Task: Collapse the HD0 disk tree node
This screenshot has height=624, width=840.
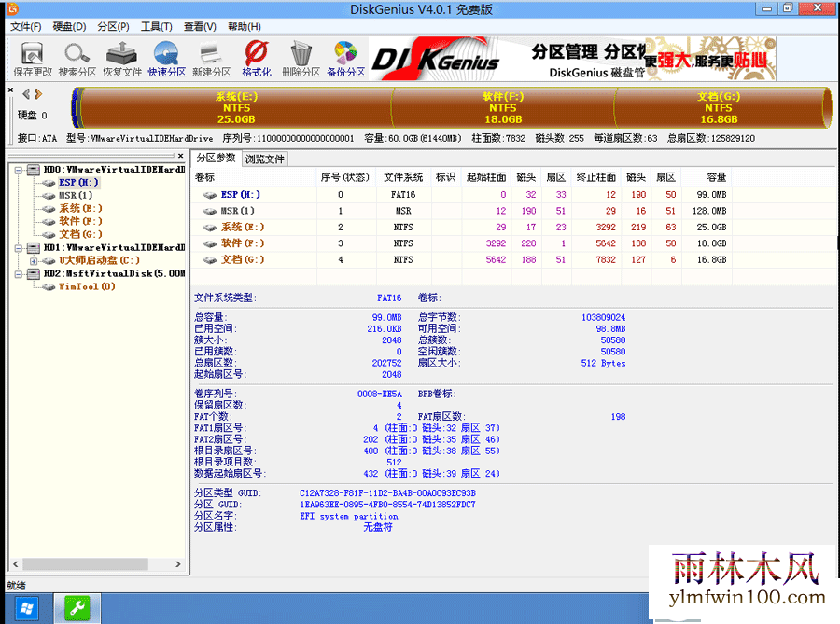Action: tap(19, 170)
